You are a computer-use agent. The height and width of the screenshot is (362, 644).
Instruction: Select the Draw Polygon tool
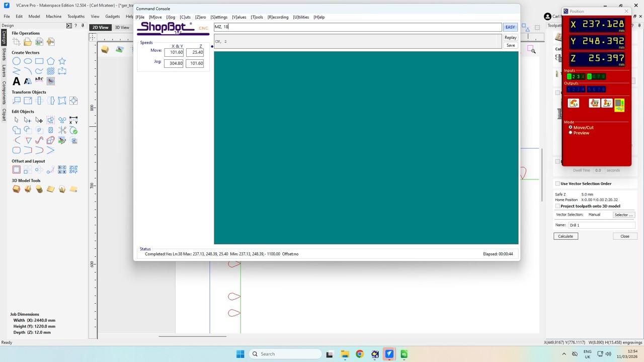click(51, 61)
